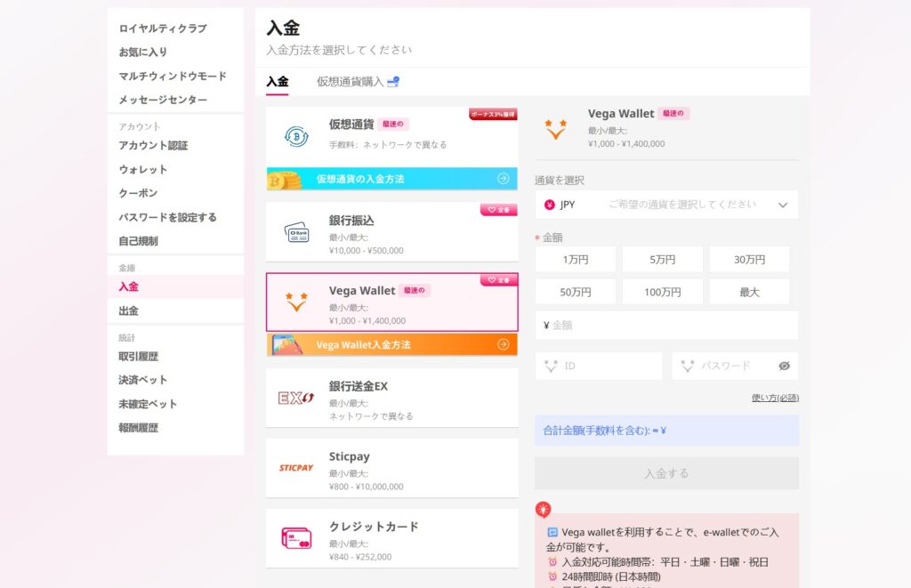
Task: Open 自己規制 in sidebar
Action: pyautogui.click(x=138, y=241)
